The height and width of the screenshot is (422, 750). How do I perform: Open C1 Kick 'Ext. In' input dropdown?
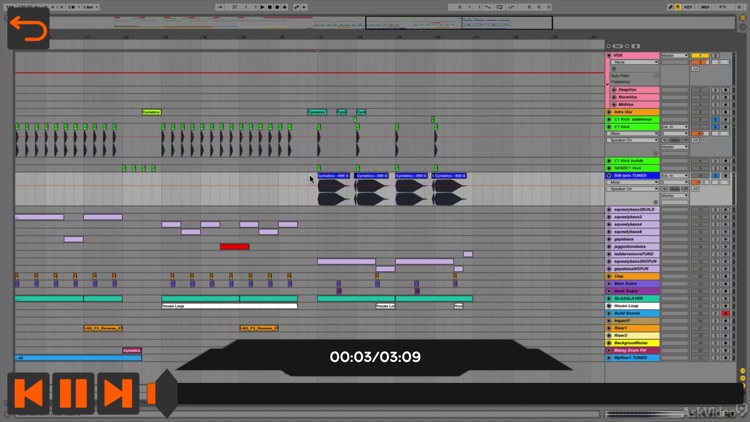point(674,127)
